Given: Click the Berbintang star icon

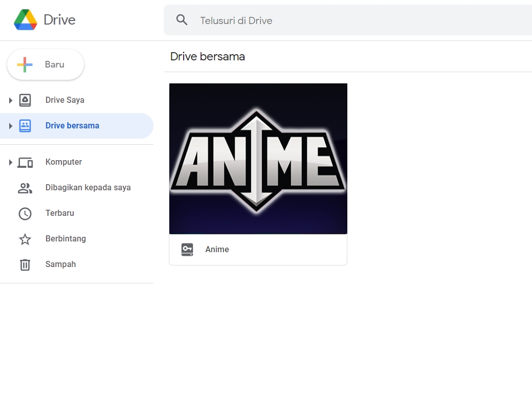Looking at the screenshot, I should pos(25,239).
